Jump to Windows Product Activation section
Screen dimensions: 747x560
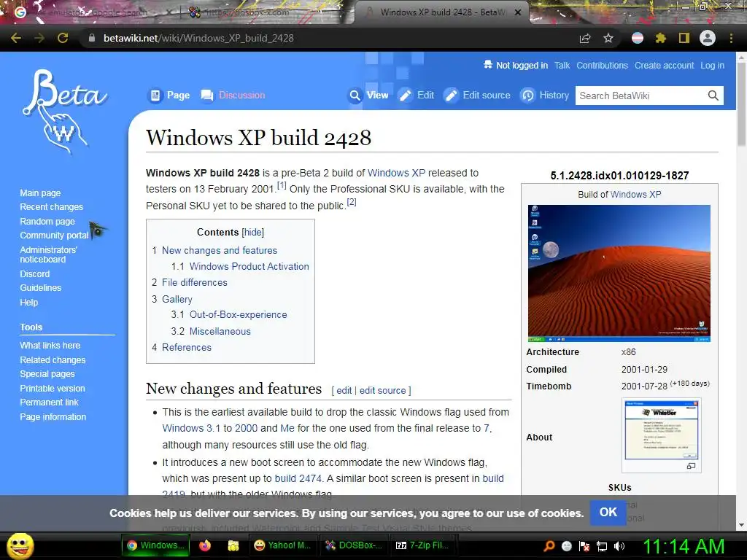[x=240, y=267]
